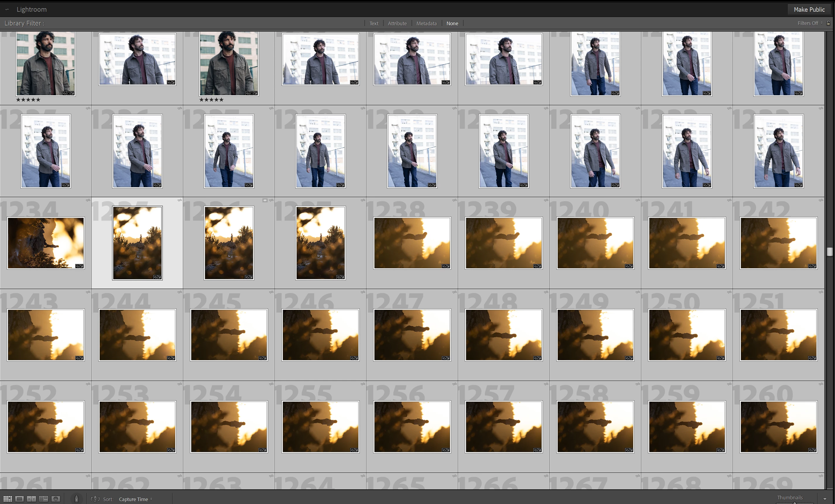Click the Make Public button
835x504 pixels.
point(809,9)
